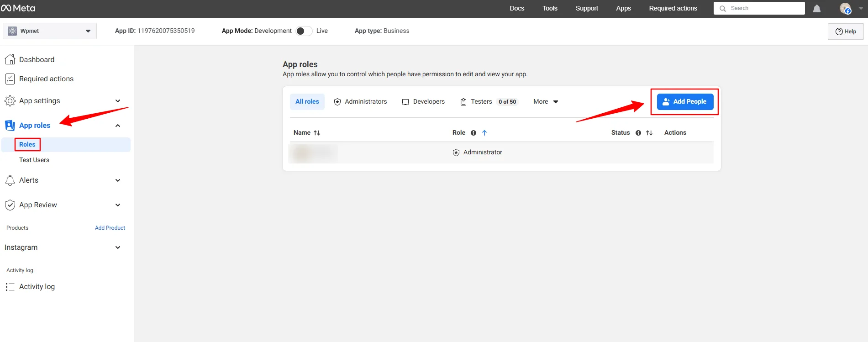Open Required actions in top menu
868x342 pixels.
[x=673, y=8]
